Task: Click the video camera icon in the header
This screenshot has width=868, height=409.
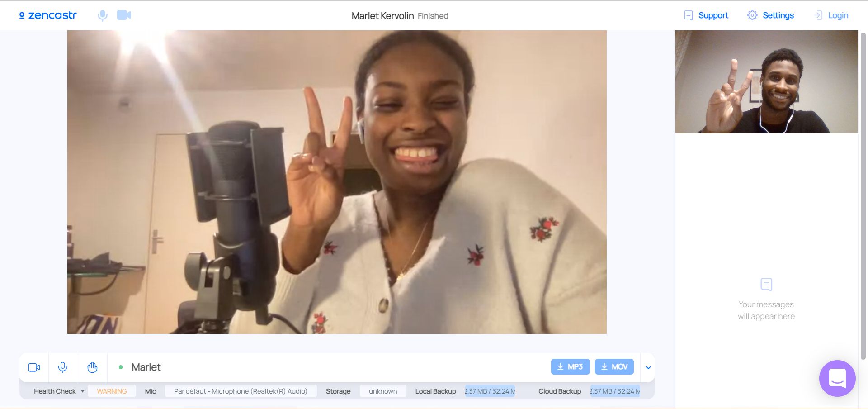Action: pyautogui.click(x=124, y=15)
